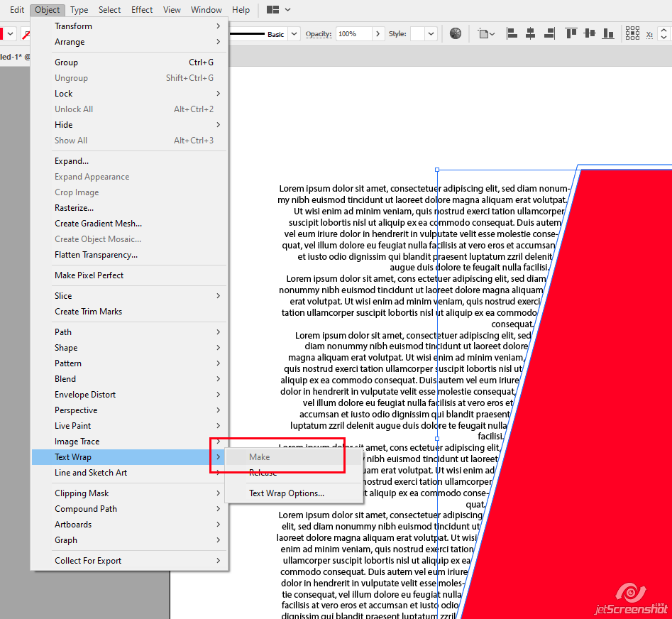
Task: Open the Image Trace submenu
Action: coord(129,442)
